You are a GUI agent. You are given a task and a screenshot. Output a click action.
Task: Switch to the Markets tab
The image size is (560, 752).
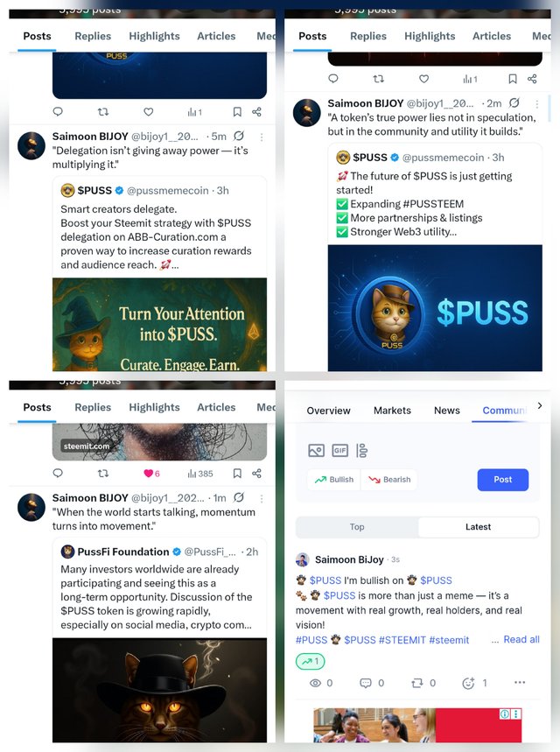tap(392, 411)
